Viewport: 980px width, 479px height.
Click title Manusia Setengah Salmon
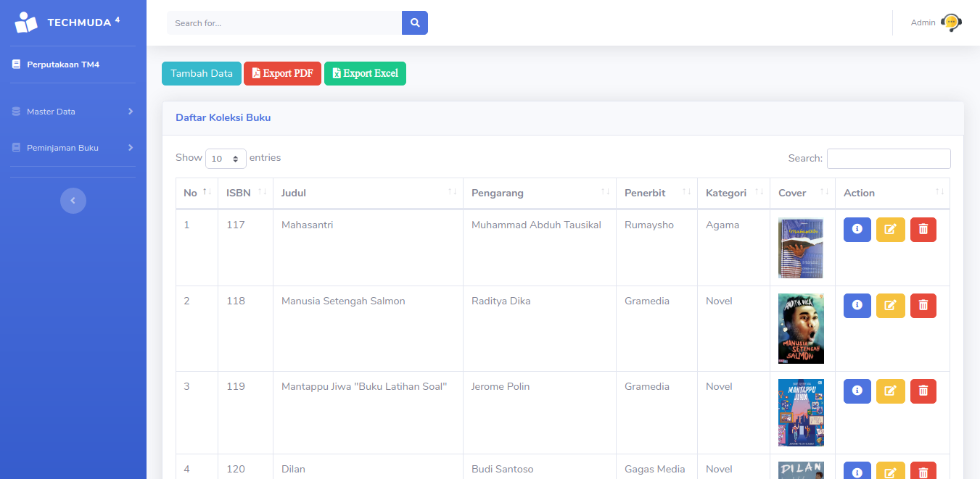click(343, 301)
